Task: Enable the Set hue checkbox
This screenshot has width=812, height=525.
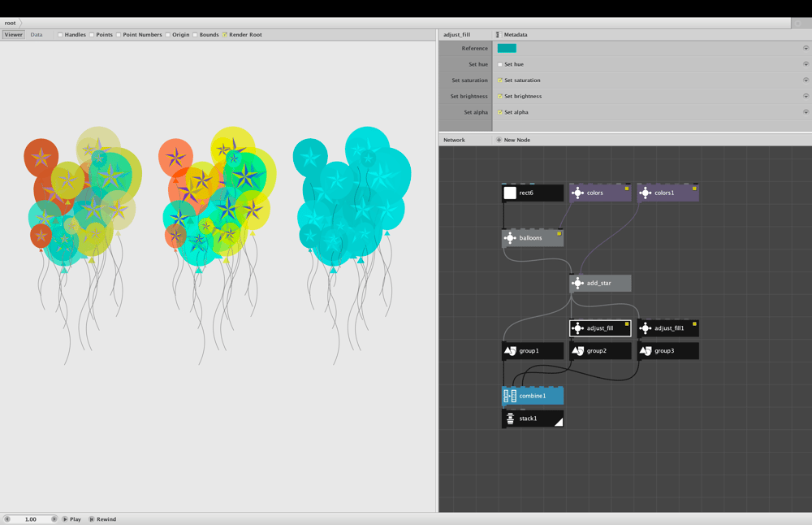Action: (500, 64)
